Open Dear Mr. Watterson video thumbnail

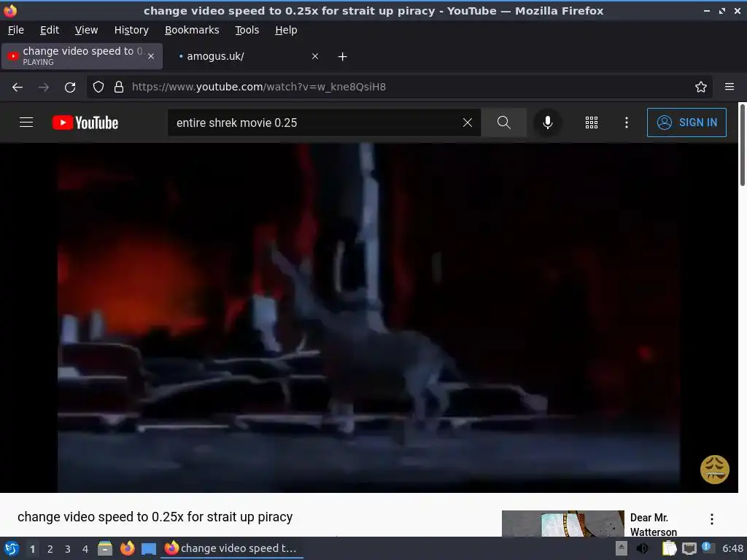tap(562, 524)
